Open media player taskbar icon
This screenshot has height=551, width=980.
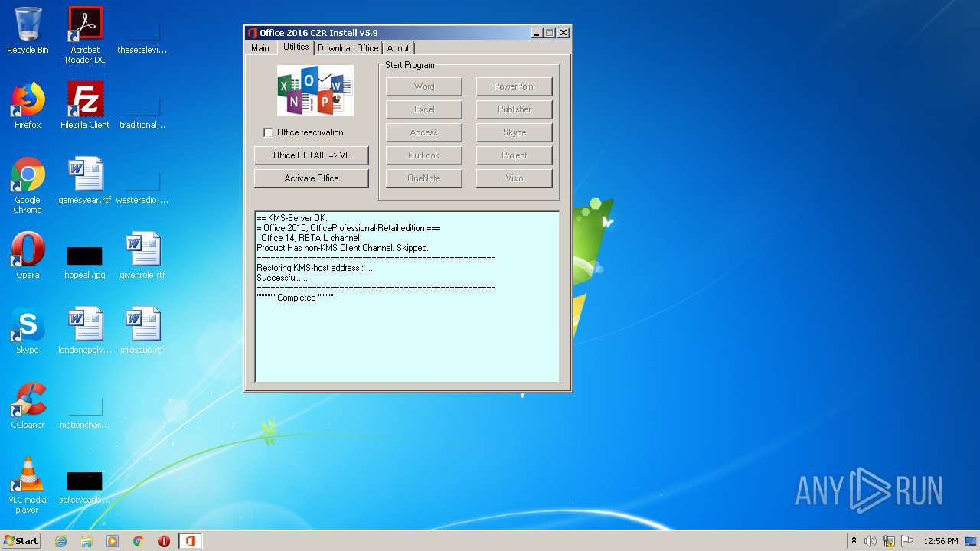(113, 541)
